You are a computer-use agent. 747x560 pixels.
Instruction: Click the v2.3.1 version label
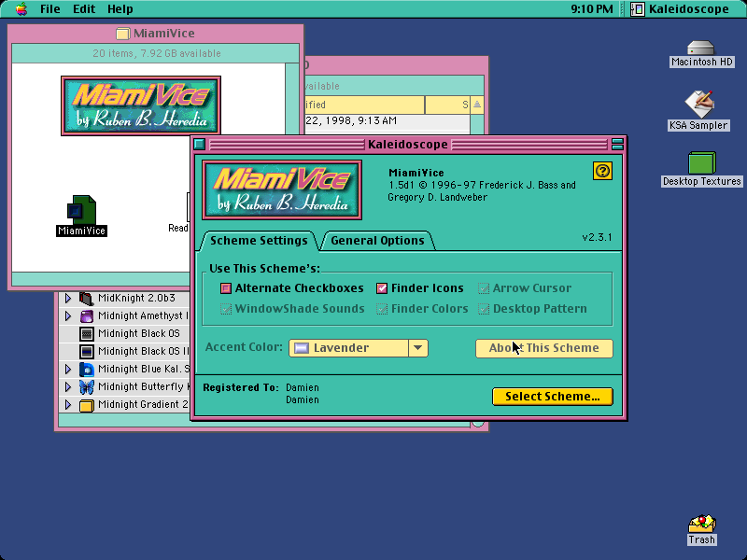(x=597, y=237)
